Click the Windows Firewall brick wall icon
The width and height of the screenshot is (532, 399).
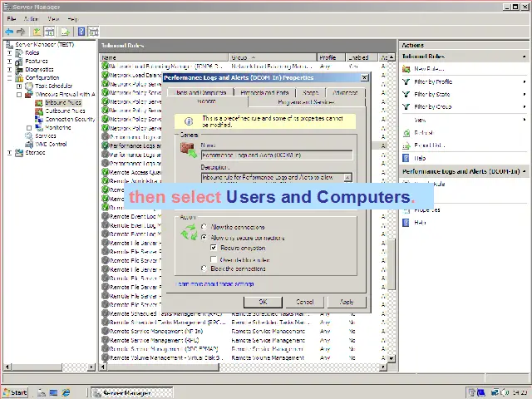pos(29,94)
